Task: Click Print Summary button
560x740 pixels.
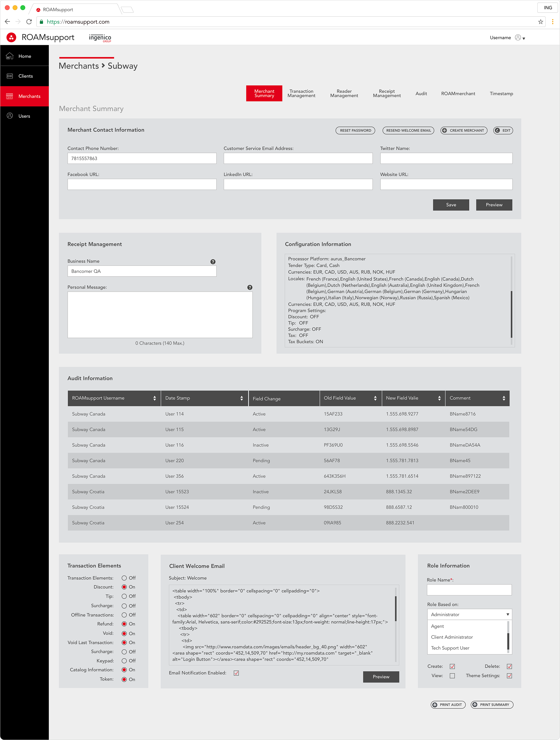Action: [492, 705]
